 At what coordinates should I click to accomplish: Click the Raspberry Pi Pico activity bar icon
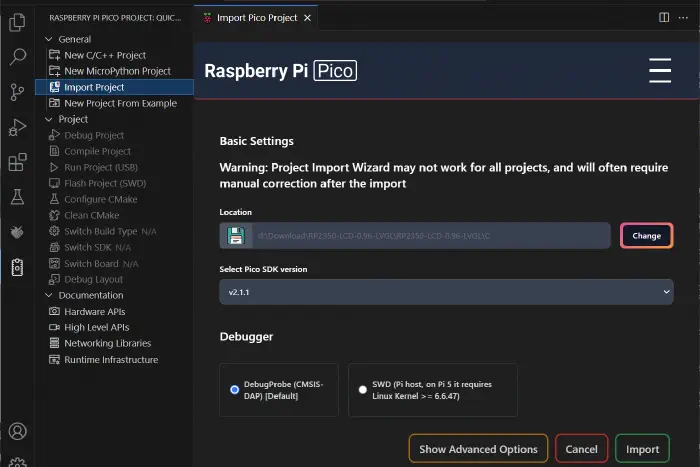[17, 267]
